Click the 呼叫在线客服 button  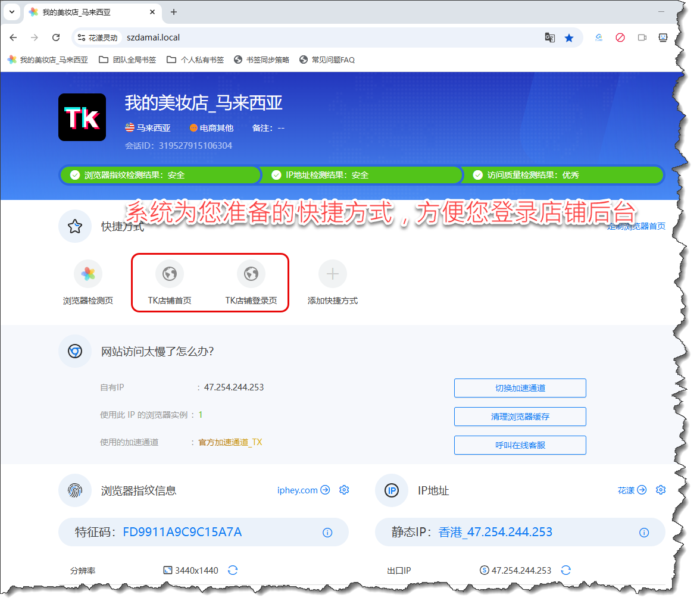[520, 445]
